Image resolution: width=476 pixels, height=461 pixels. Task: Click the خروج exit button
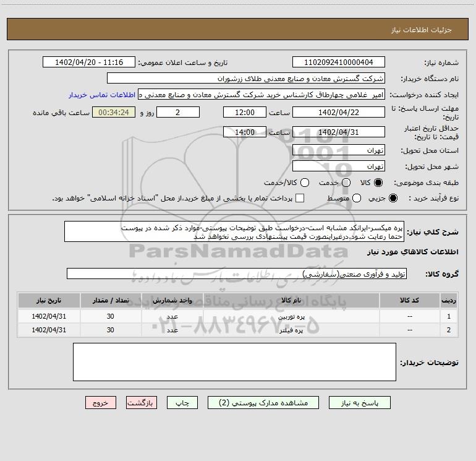click(x=101, y=403)
